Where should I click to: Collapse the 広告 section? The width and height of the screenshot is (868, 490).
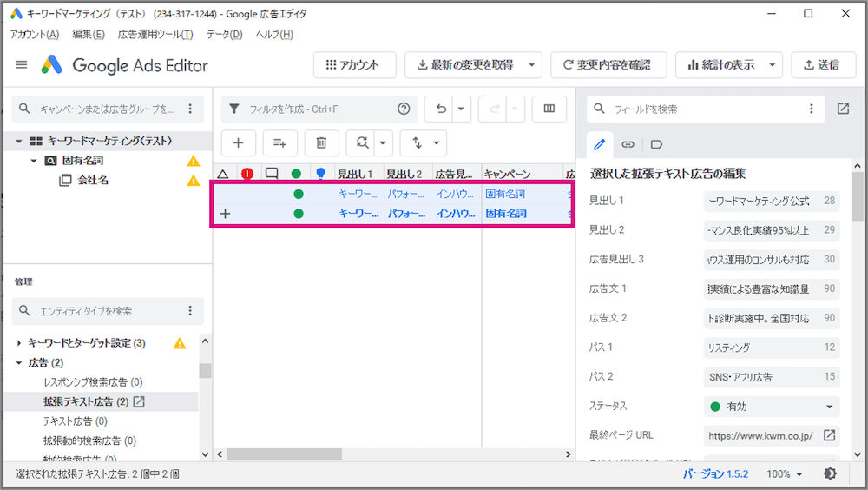[19, 362]
